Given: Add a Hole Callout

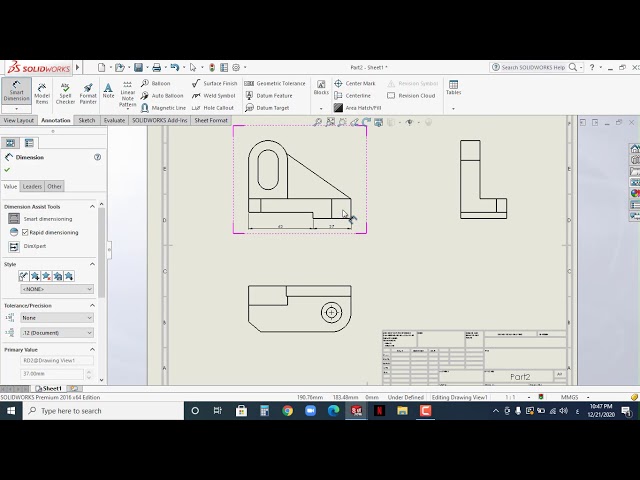Looking at the screenshot, I should click(x=213, y=108).
